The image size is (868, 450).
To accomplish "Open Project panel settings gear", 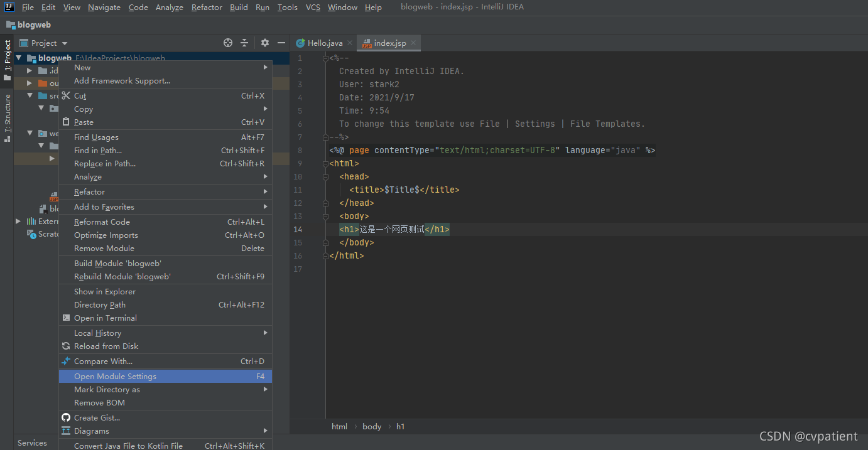I will pyautogui.click(x=265, y=43).
